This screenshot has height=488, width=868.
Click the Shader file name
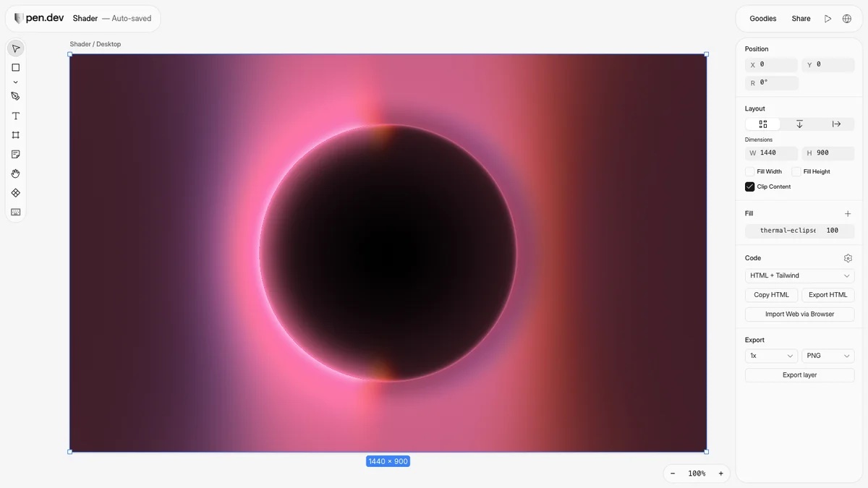click(x=85, y=19)
